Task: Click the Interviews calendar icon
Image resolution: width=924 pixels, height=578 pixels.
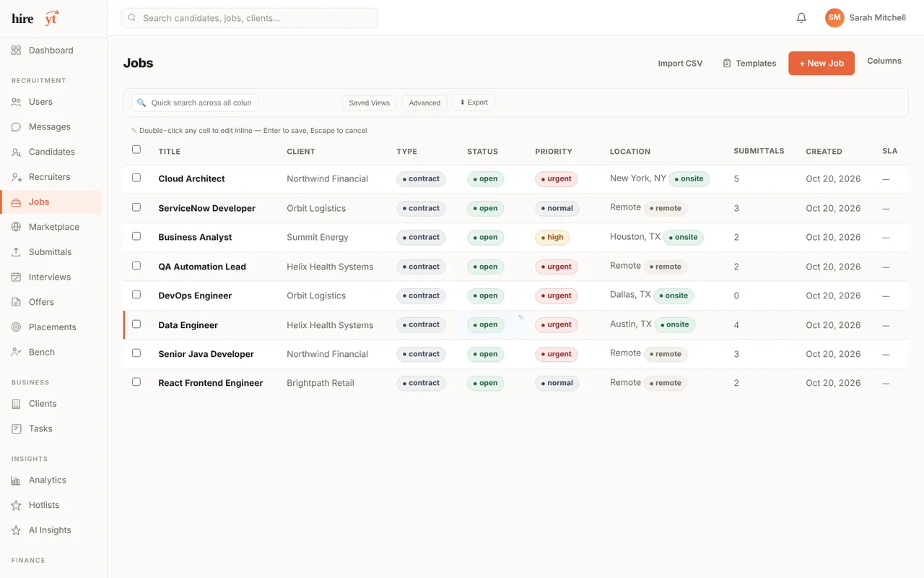Action: point(16,277)
